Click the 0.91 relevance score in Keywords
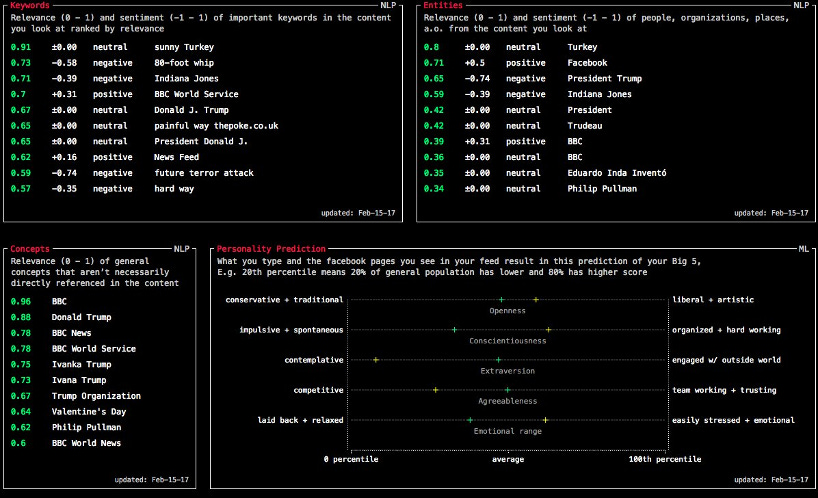The height and width of the screenshot is (498, 818). click(x=20, y=47)
